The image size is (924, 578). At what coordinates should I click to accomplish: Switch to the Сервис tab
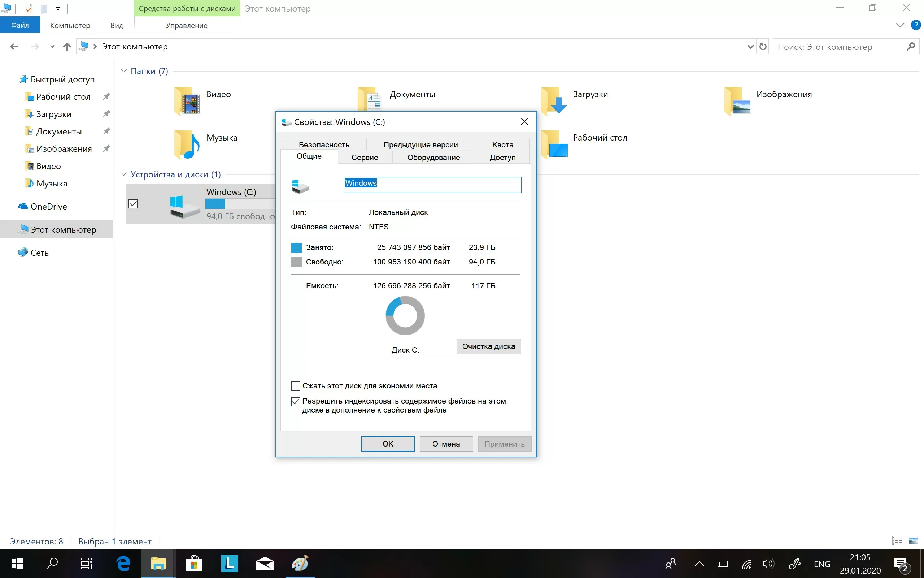(x=365, y=157)
